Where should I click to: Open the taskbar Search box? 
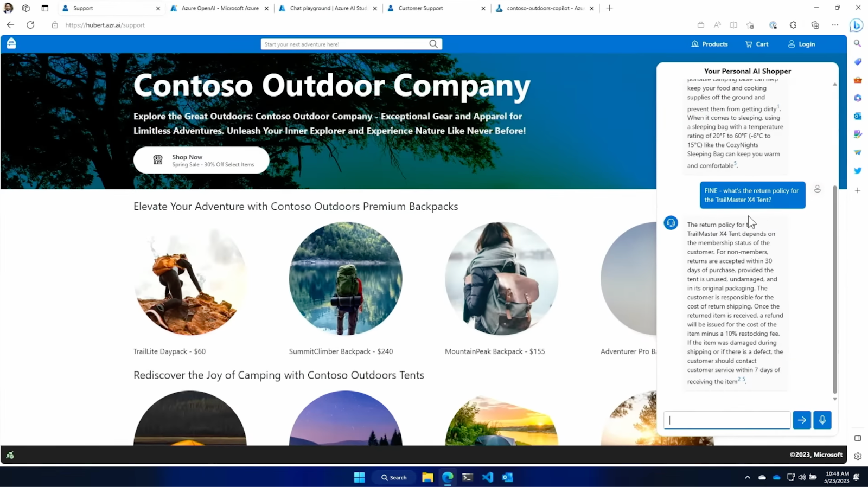tap(394, 477)
